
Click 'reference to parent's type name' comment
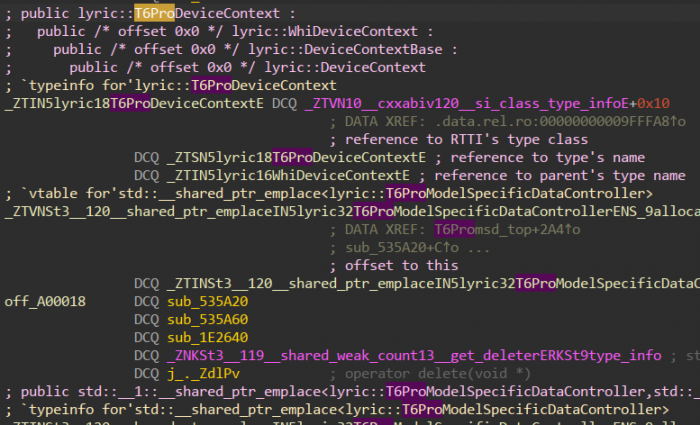point(560,175)
